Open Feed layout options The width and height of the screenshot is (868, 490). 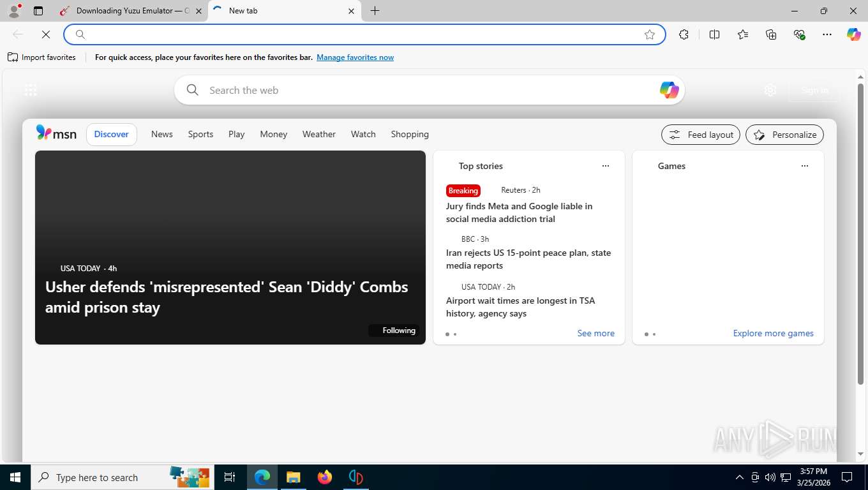(701, 135)
